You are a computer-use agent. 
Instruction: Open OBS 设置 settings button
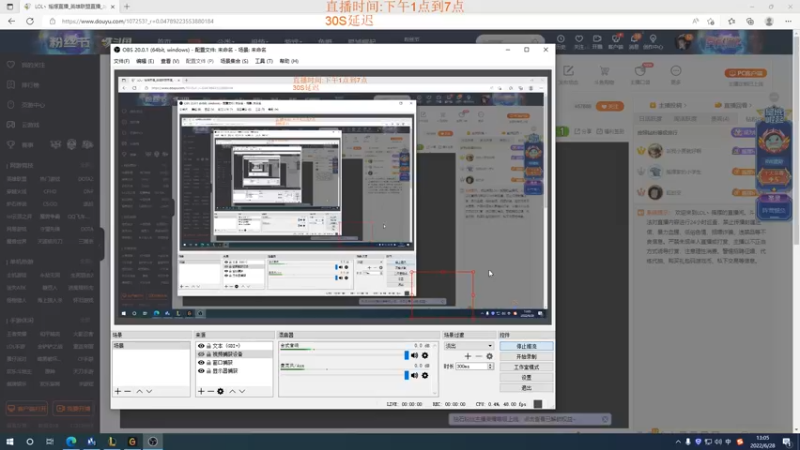click(x=526, y=378)
